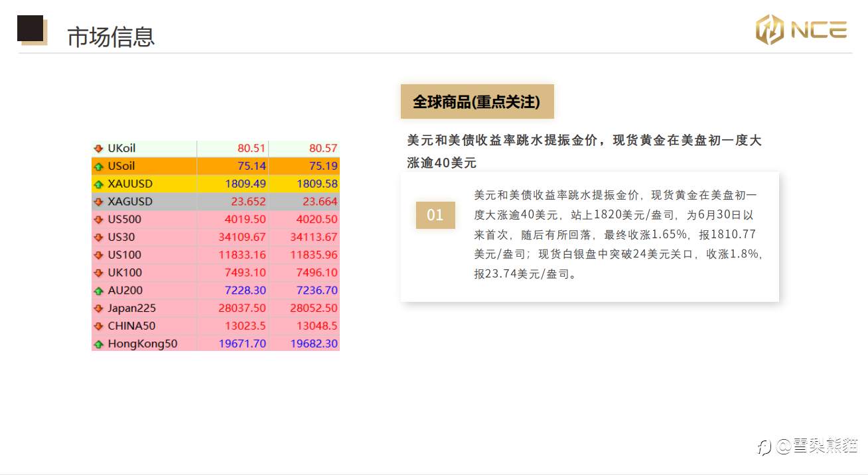
Task: Click AU200 ask price 7236.70
Action: pos(317,291)
